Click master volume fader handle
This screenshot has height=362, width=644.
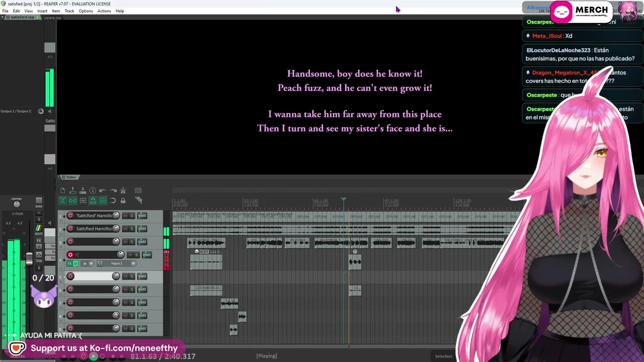29,258
